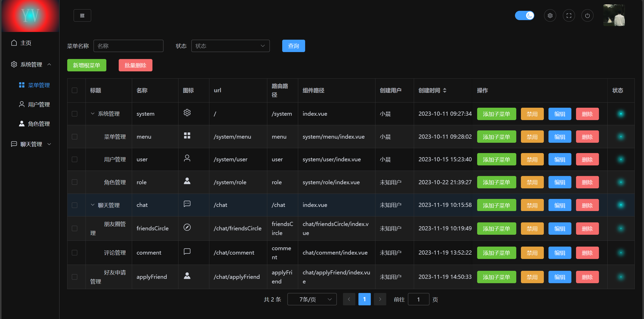
Task: Go to previous page arrow
Action: 349,299
